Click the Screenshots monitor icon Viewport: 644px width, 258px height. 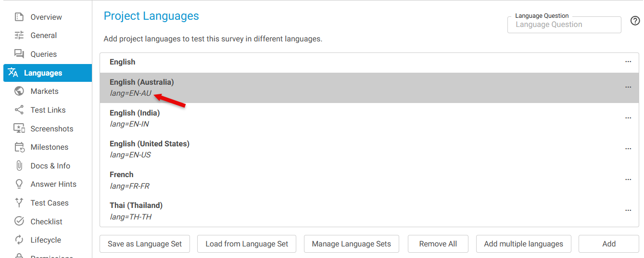tap(19, 129)
